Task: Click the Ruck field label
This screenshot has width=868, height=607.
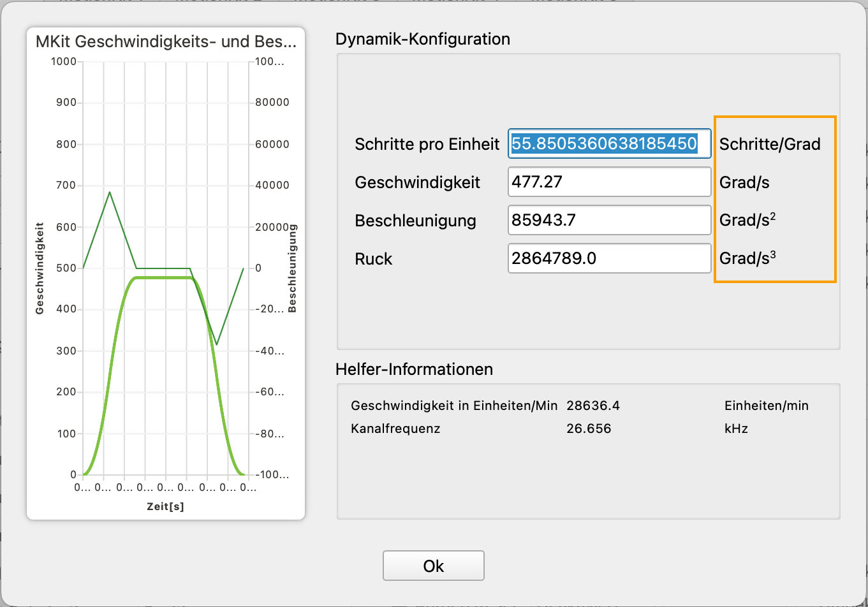Action: coord(374,259)
